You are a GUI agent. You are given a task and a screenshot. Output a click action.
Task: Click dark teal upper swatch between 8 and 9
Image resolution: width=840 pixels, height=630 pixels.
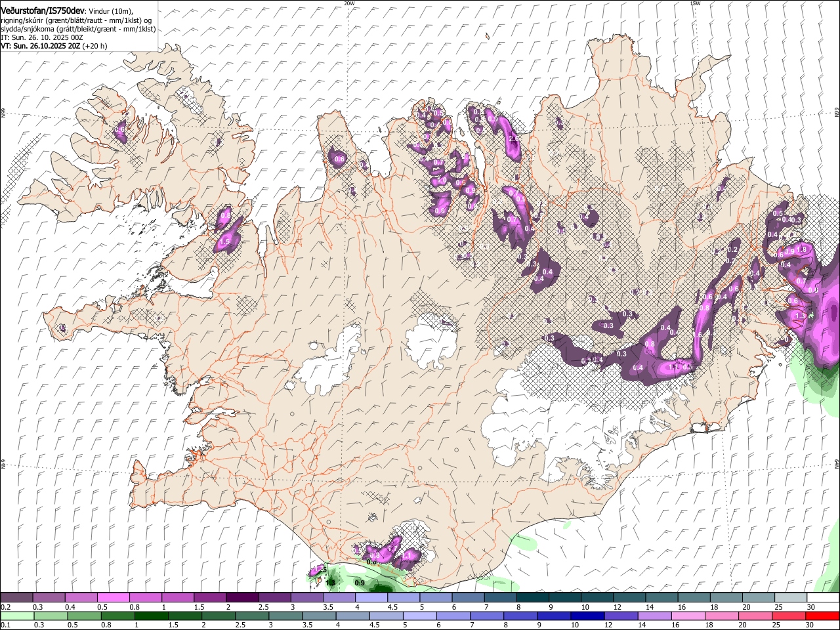tap(532, 597)
